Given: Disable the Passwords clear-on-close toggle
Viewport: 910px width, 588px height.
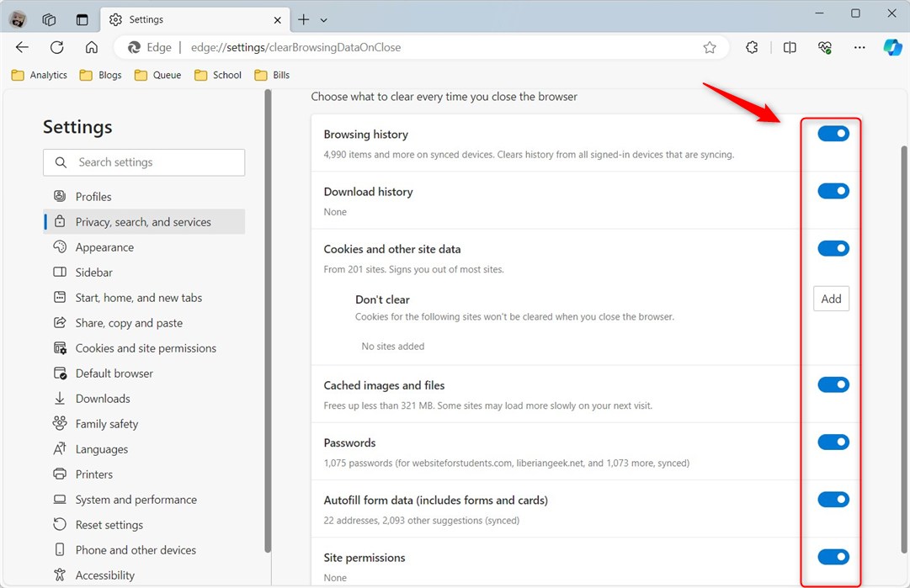Looking at the screenshot, I should 833,442.
